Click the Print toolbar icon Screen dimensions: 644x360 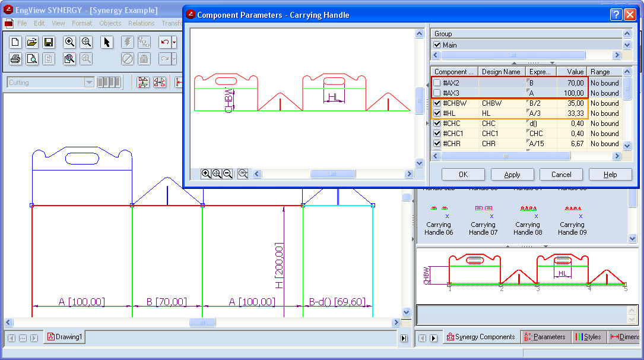click(x=16, y=59)
